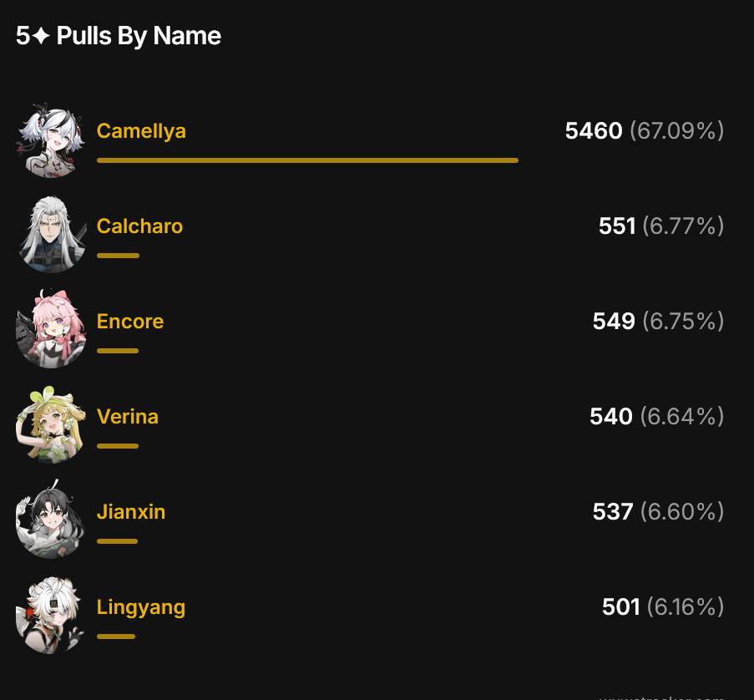Select Lingyang's character portrait
Image resolution: width=754 pixels, height=700 pixels.
click(51, 616)
